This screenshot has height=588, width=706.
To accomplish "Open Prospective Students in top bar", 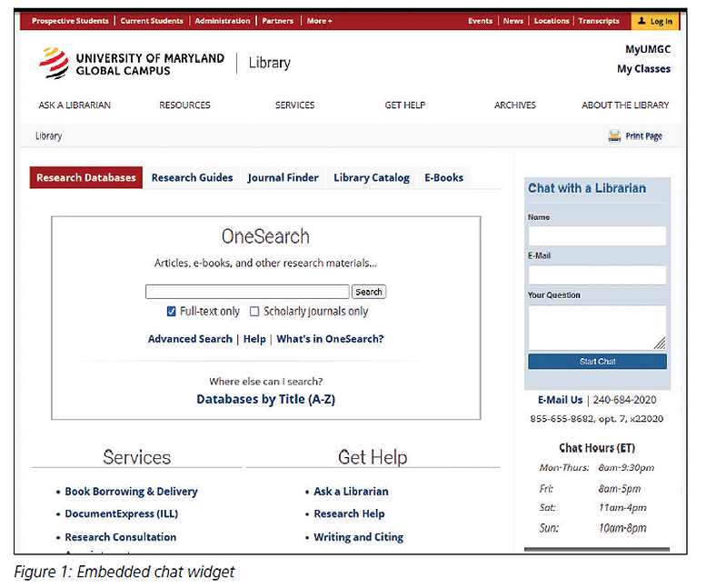I will click(70, 21).
